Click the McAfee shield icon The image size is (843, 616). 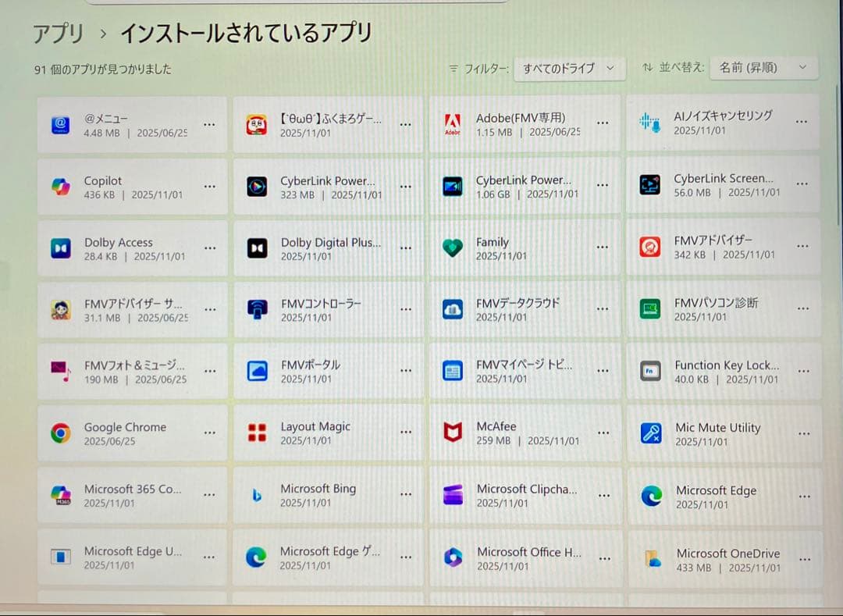coord(454,433)
